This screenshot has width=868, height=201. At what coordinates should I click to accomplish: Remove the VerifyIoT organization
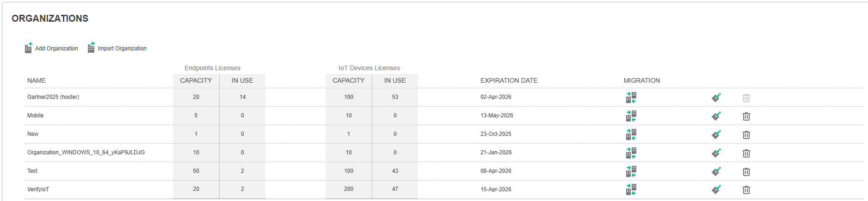point(746,190)
